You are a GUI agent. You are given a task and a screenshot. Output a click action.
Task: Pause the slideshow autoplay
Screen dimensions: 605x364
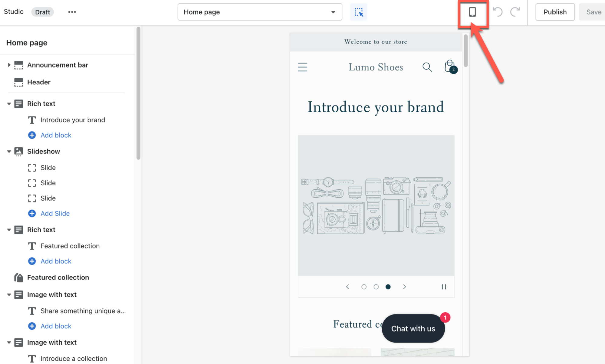point(444,287)
